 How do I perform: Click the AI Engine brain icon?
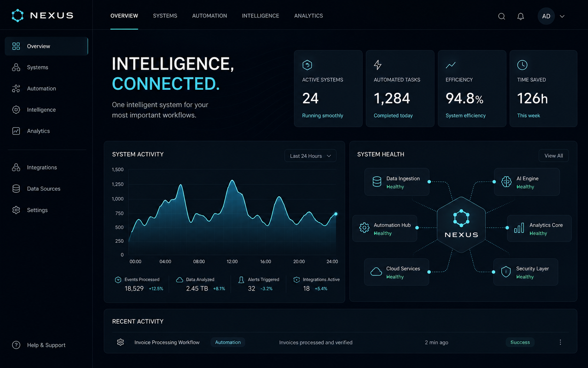click(x=506, y=182)
